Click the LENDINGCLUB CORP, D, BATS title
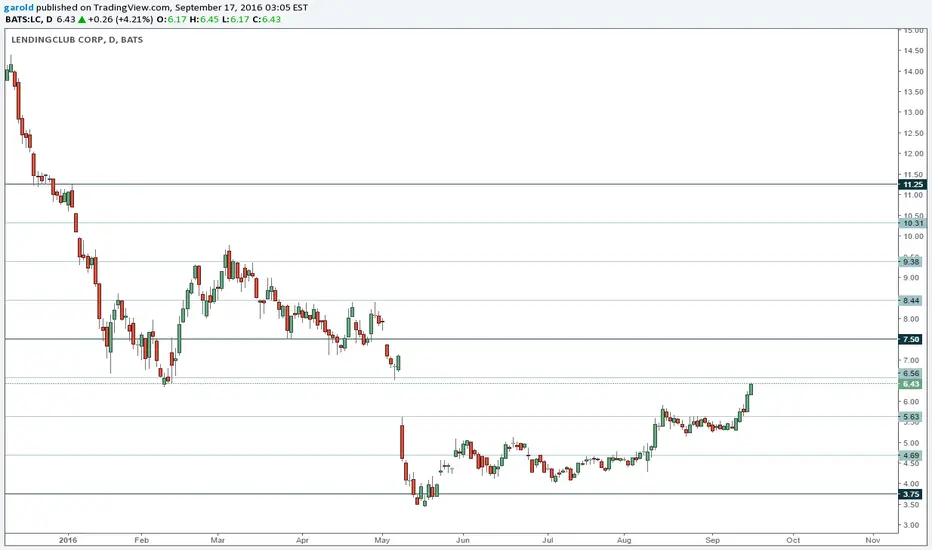The width and height of the screenshot is (932, 550). (77, 40)
